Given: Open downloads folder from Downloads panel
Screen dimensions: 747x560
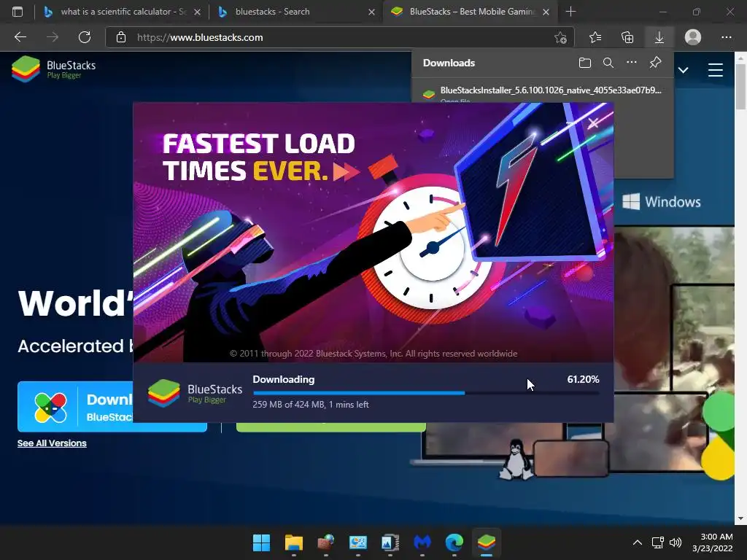Looking at the screenshot, I should pos(585,63).
